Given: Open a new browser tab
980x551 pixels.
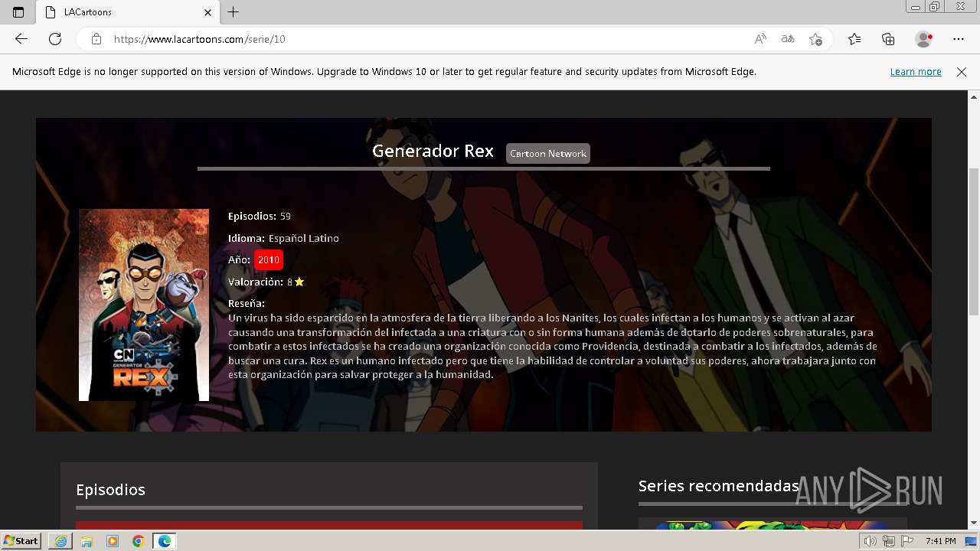Looking at the screenshot, I should (x=234, y=12).
